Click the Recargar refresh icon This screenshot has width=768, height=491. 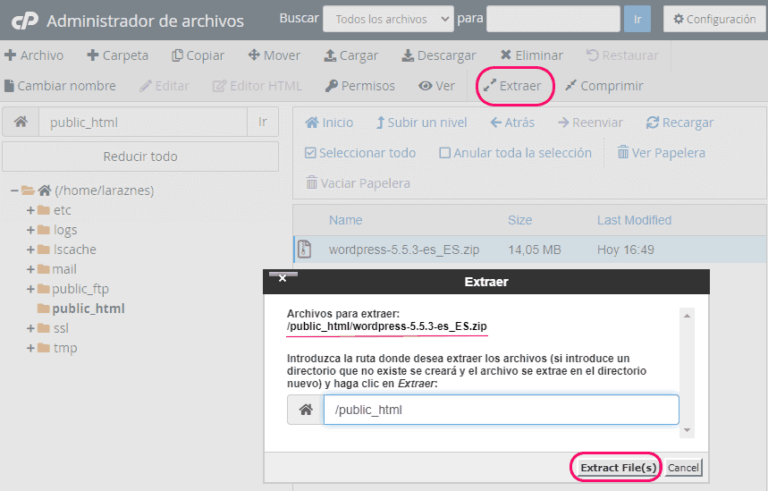click(652, 123)
